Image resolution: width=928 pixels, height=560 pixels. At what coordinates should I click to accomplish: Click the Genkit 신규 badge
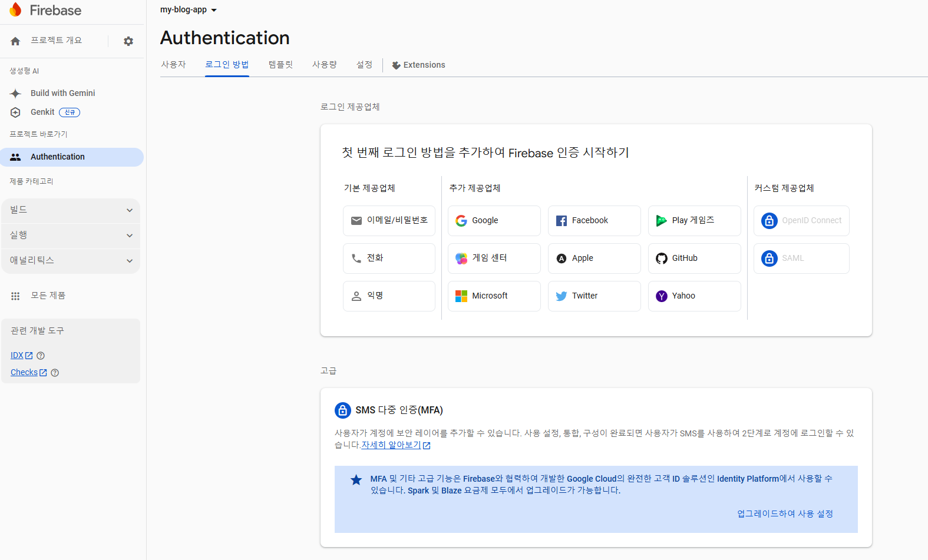(70, 112)
